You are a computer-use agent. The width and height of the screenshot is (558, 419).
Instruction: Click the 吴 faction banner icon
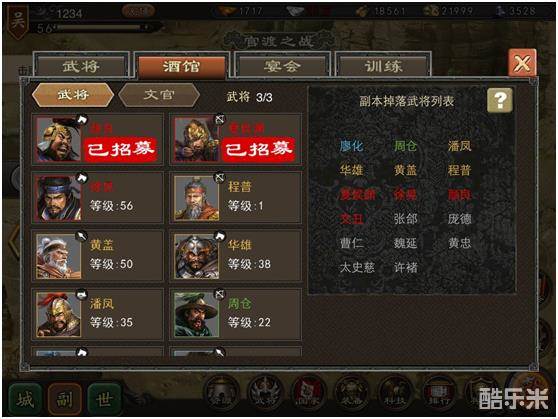[x=17, y=21]
